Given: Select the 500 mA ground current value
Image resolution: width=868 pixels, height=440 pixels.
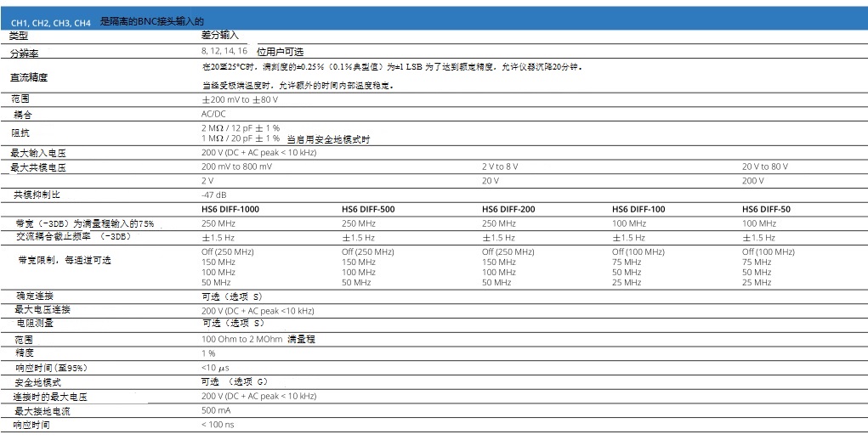Looking at the screenshot, I should coord(216,410).
